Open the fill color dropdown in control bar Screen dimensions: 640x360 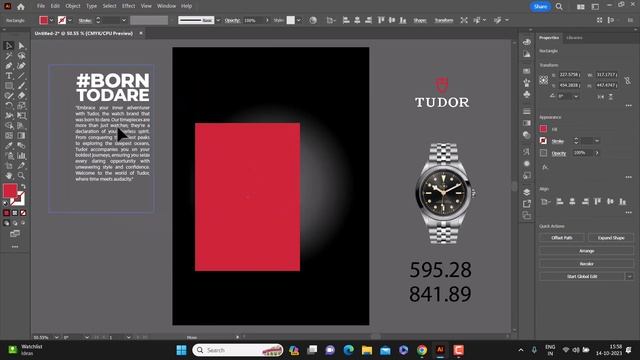tap(51, 20)
